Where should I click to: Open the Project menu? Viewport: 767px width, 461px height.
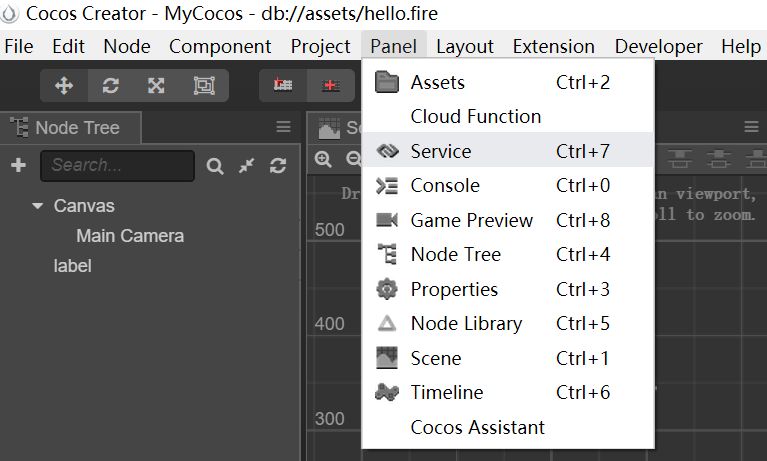[x=320, y=46]
